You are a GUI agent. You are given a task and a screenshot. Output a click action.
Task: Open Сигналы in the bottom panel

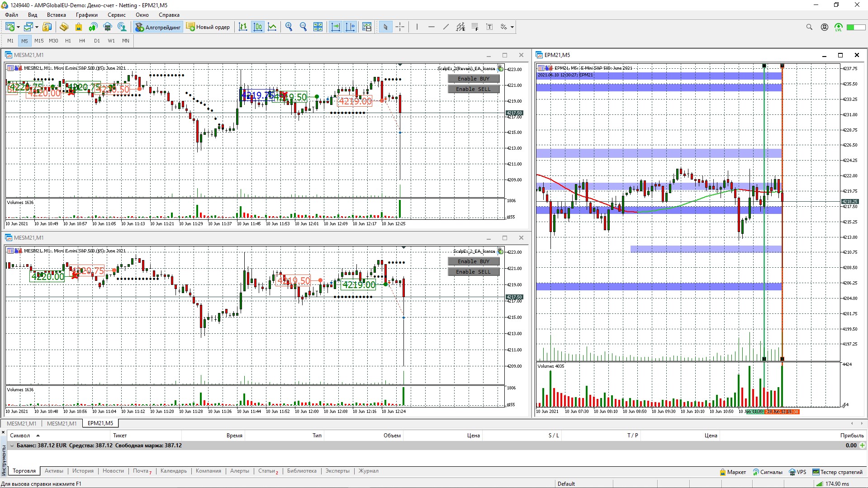pos(768,472)
